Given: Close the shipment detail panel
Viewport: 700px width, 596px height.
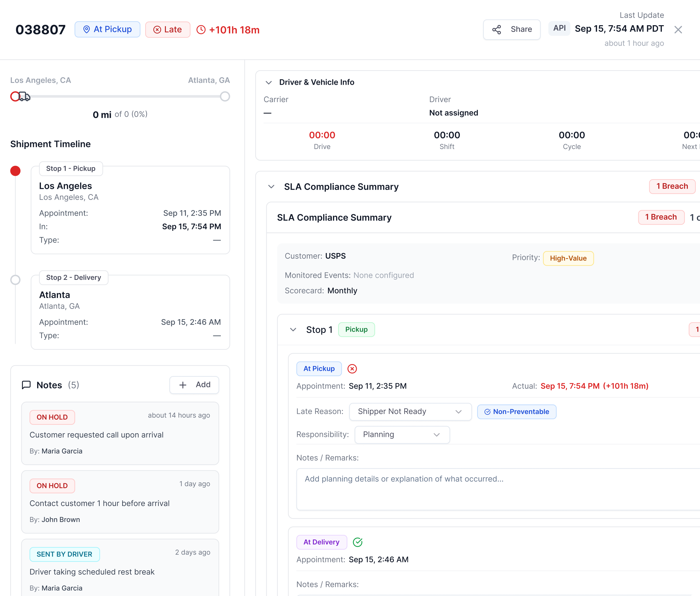Looking at the screenshot, I should coord(678,30).
